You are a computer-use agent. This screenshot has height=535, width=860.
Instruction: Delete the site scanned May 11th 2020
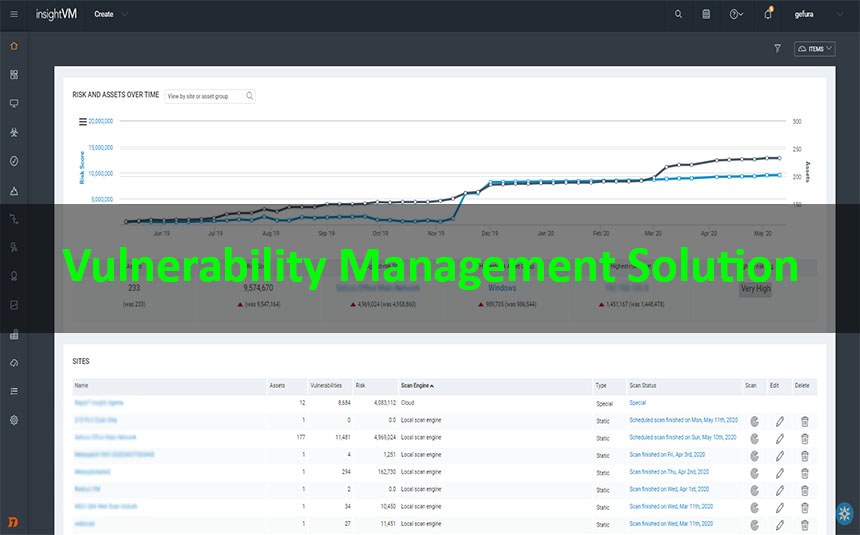[x=805, y=421]
